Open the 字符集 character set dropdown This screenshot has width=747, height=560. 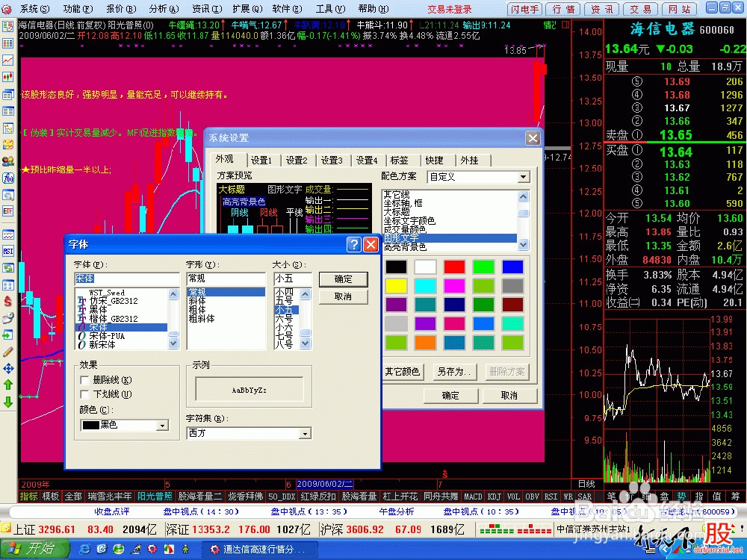pos(305,433)
